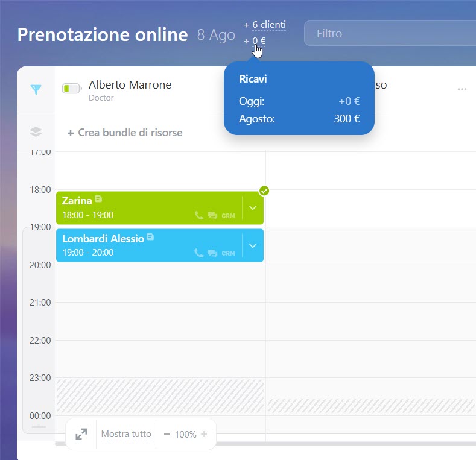Click phone icon on Lombardi Alessio booking

199,253
